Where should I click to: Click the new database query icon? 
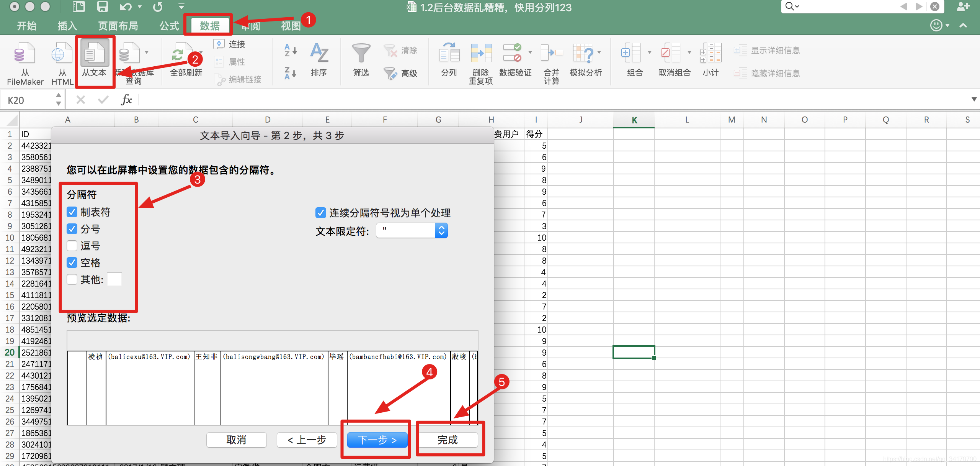click(x=129, y=54)
